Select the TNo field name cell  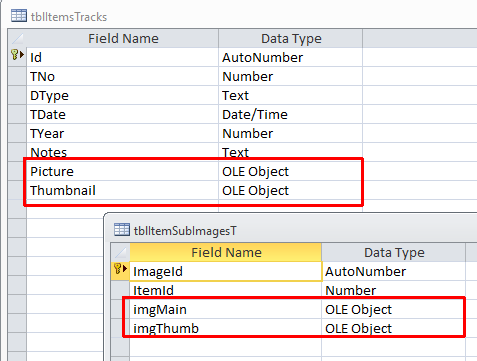[x=123, y=76]
